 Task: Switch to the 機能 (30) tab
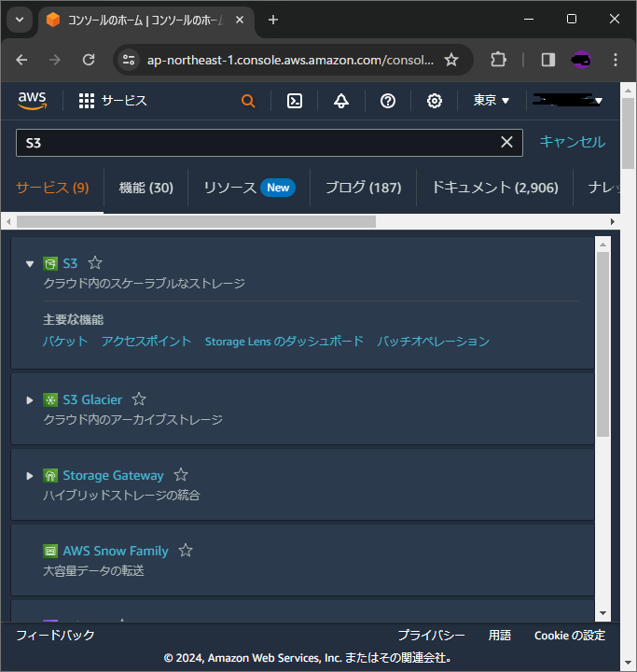coord(146,188)
